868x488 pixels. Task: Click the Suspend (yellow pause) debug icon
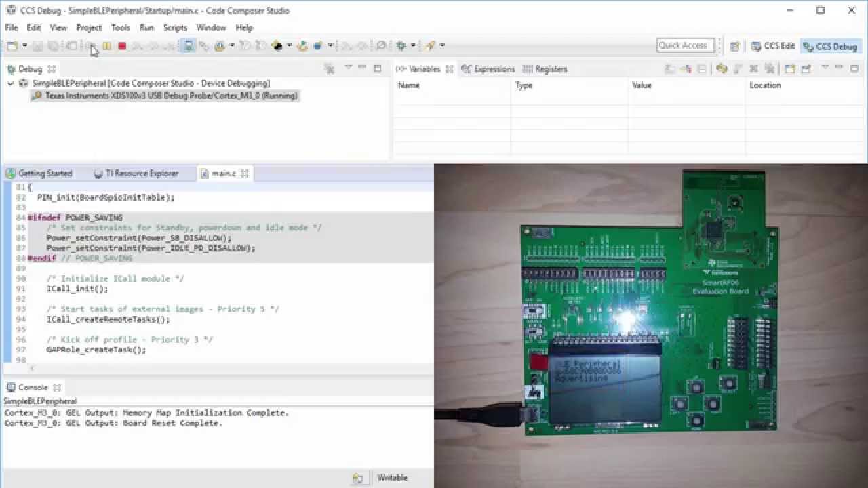pos(106,45)
